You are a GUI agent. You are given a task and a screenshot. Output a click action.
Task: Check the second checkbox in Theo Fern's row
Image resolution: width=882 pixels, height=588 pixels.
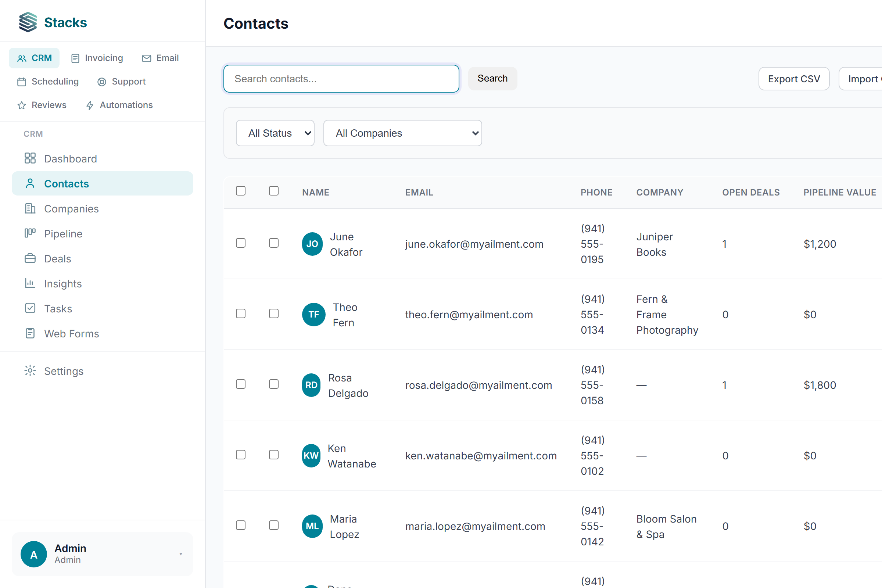pos(274,313)
